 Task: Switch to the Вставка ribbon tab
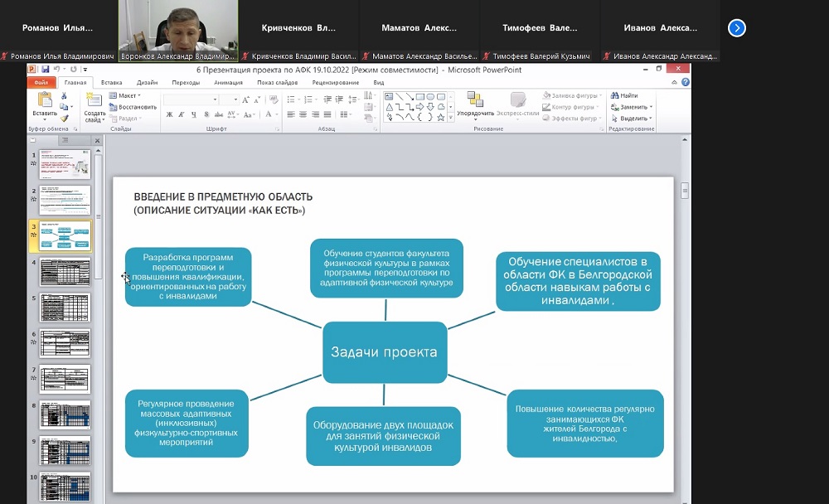click(x=111, y=83)
